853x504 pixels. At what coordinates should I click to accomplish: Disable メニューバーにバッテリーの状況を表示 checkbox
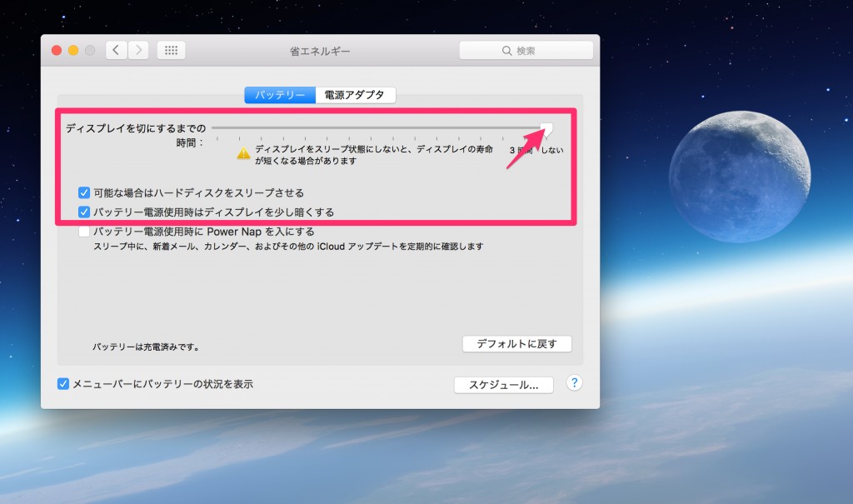pos(63,384)
